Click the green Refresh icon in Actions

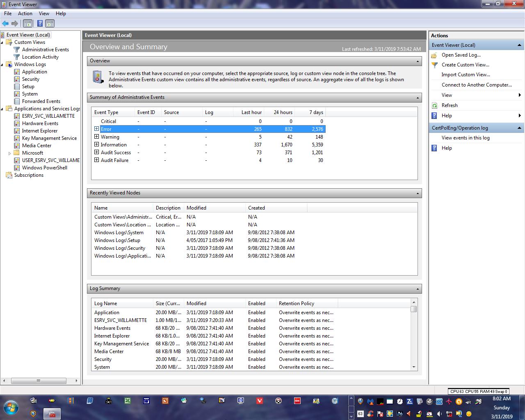pyautogui.click(x=435, y=105)
